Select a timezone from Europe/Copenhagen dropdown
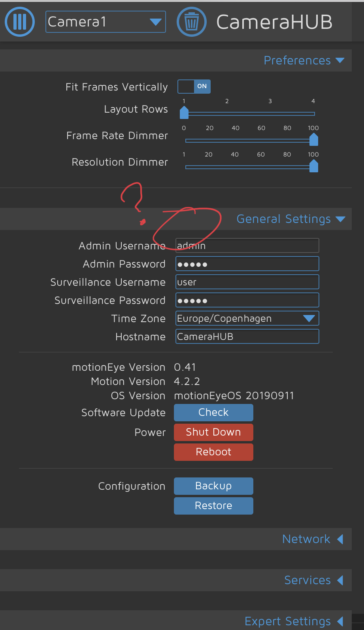Screen dimensions: 364x630 (247, 318)
